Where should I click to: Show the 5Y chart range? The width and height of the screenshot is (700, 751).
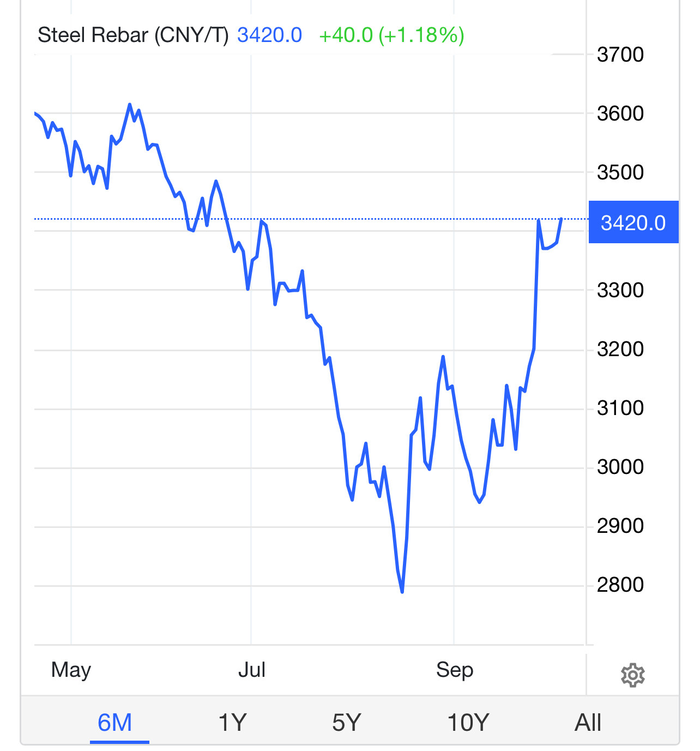(347, 723)
